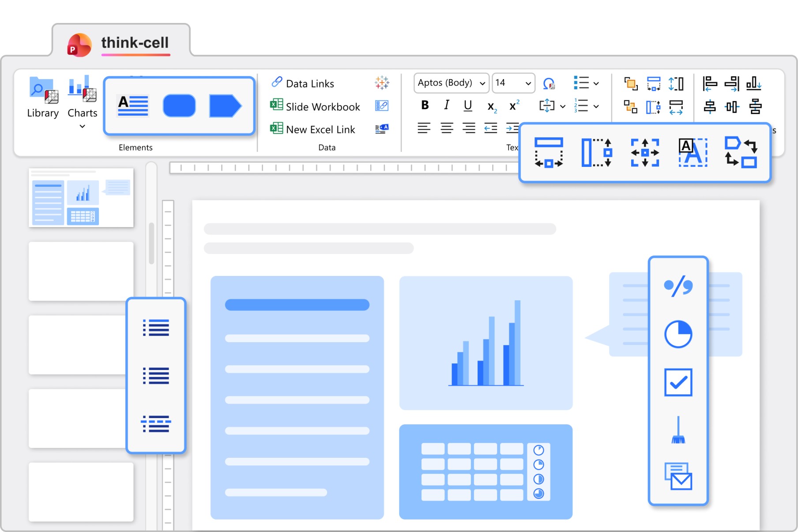Click the percent decimal format icon
Image resolution: width=798 pixels, height=532 pixels.
tap(678, 286)
